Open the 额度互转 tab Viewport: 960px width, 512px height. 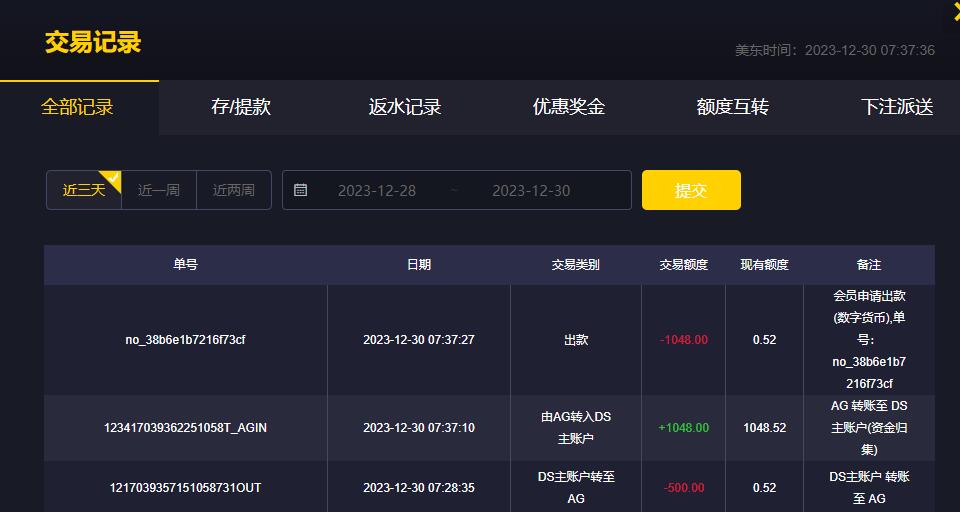coord(733,107)
